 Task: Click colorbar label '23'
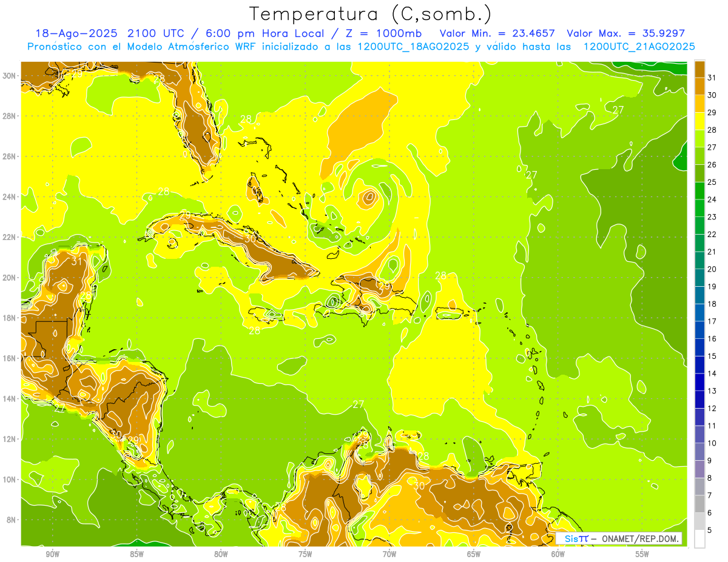[x=712, y=217]
